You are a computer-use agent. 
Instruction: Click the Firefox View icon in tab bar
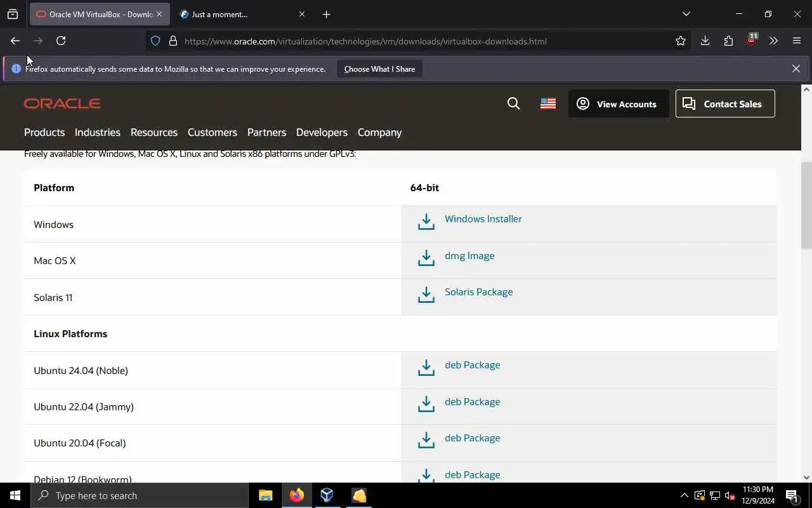[x=13, y=14]
